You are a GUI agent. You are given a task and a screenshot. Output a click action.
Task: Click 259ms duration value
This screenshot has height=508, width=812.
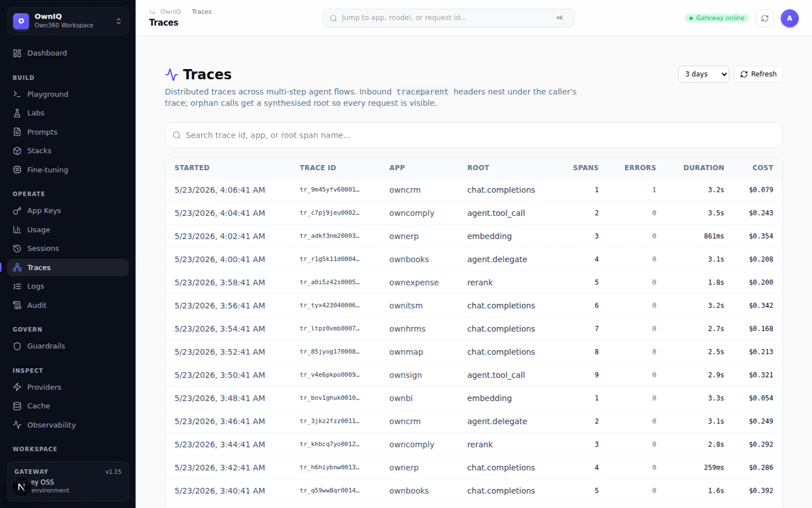(x=714, y=468)
